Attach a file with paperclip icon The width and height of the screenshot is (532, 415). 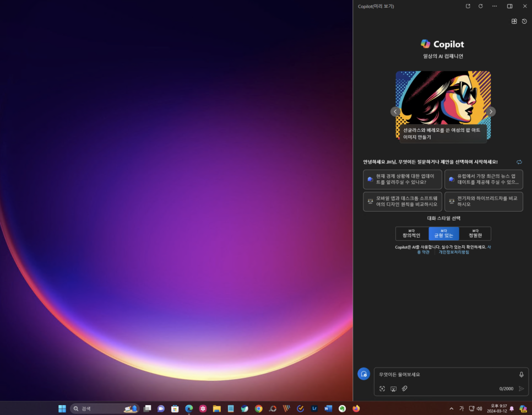point(405,389)
